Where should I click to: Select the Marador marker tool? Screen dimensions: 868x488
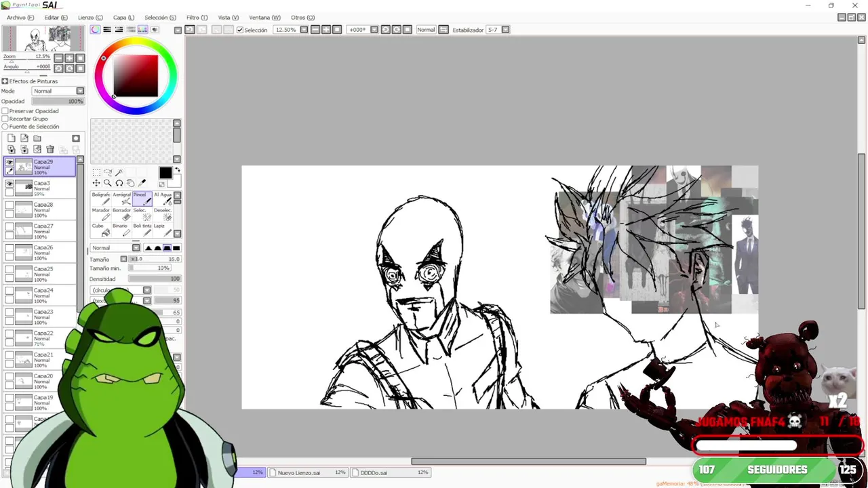(x=101, y=214)
